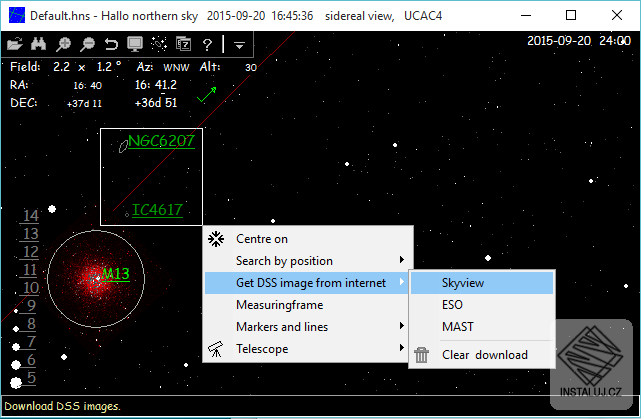Click the Alt value 30
The image size is (641, 419).
coord(251,68)
